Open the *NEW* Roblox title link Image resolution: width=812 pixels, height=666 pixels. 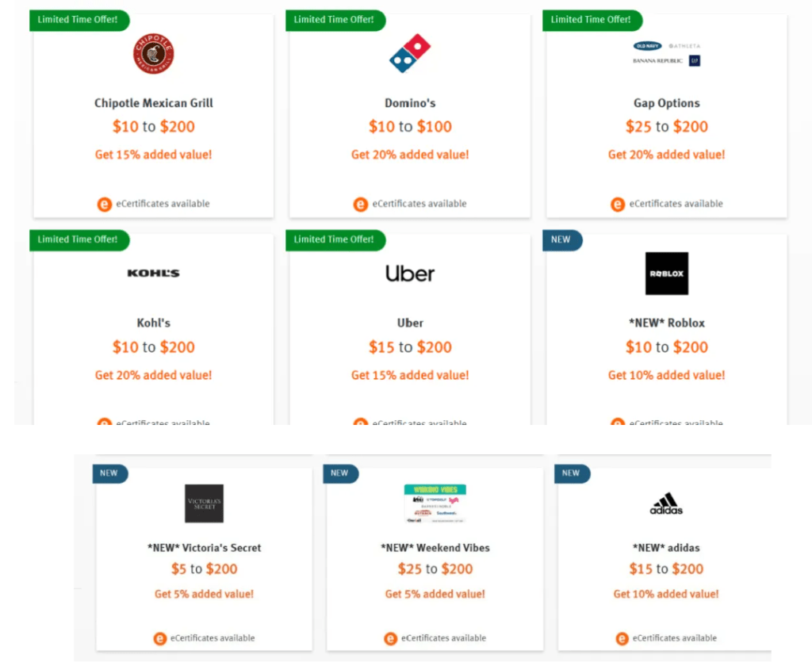pyautogui.click(x=666, y=323)
